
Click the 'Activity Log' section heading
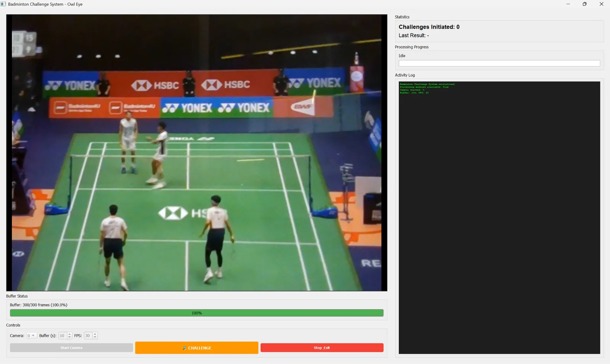coord(405,75)
